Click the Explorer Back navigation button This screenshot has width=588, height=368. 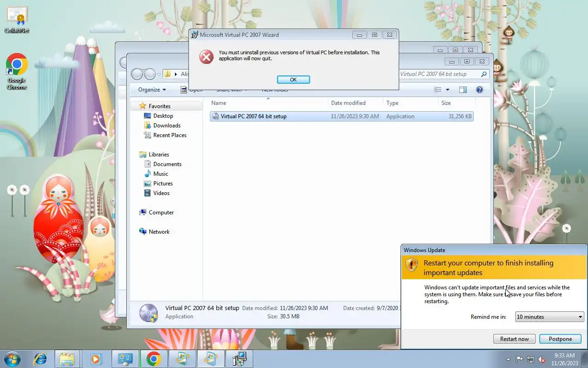[137, 74]
